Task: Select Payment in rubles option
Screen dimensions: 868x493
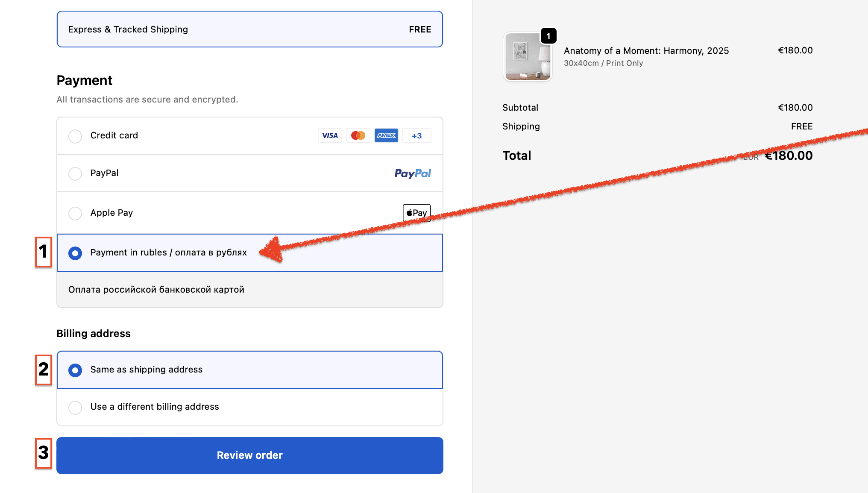Action: tap(75, 253)
